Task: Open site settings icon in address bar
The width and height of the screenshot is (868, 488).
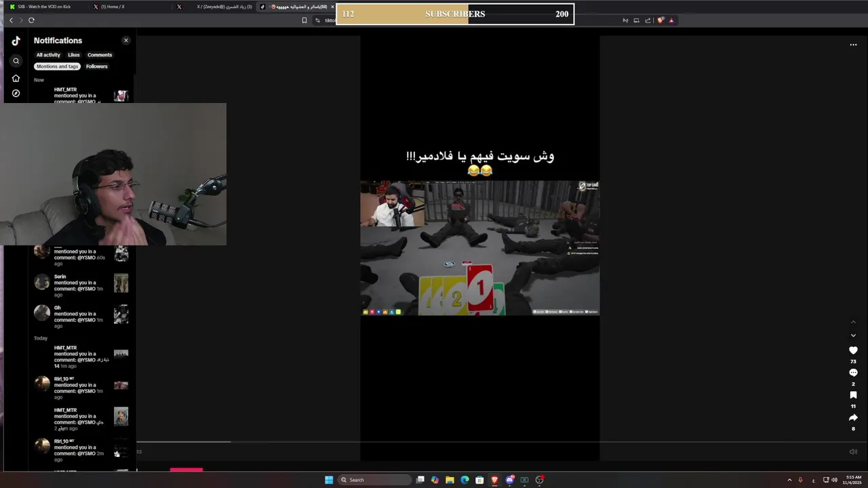Action: click(317, 20)
